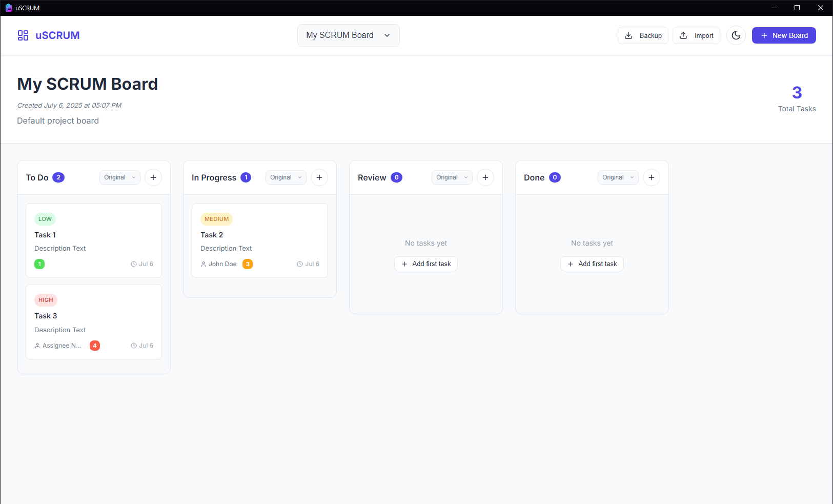Open the Original sort dropdown in In Progress
Viewport: 833px width, 504px height.
coord(286,177)
